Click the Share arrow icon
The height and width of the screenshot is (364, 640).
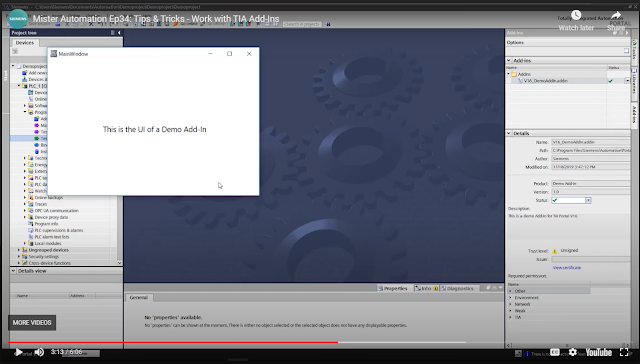tap(616, 16)
